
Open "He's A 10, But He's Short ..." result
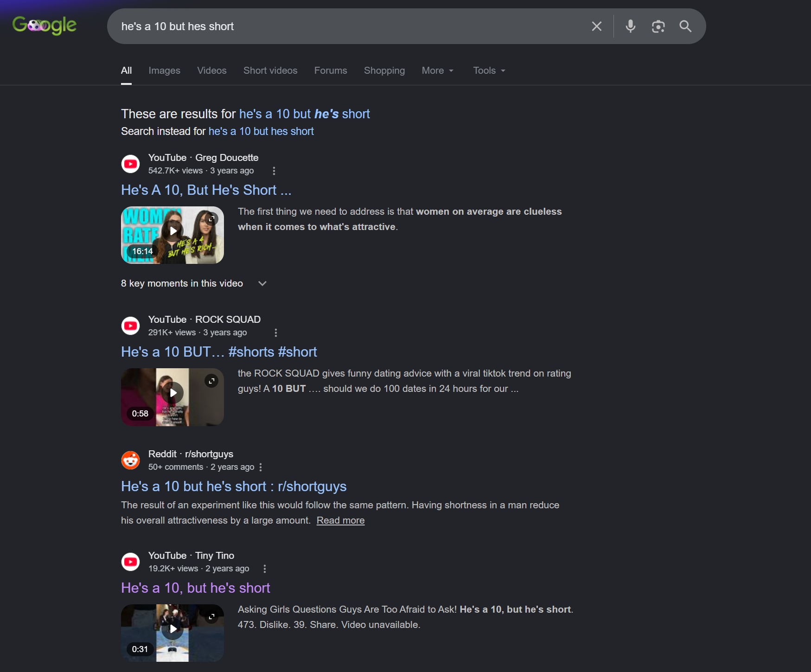(206, 190)
